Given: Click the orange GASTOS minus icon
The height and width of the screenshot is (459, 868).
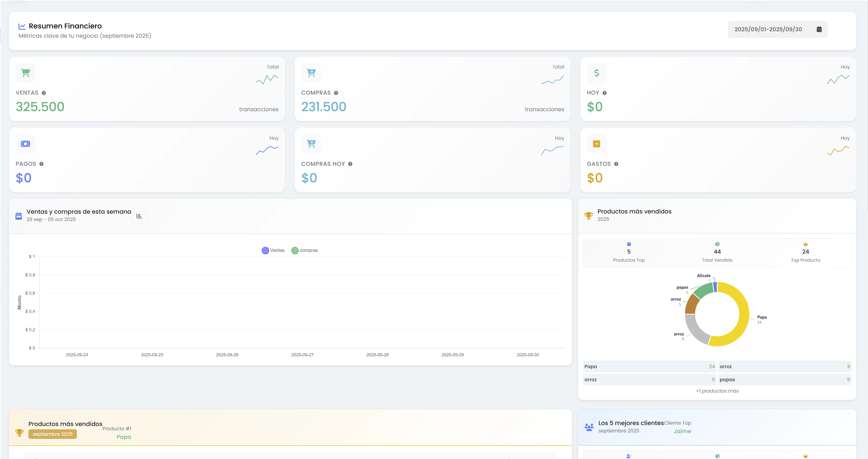Looking at the screenshot, I should pos(596,144).
